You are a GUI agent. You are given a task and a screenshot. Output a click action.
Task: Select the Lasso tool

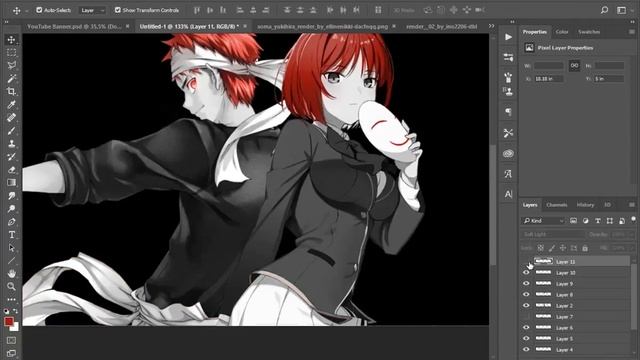click(11, 65)
